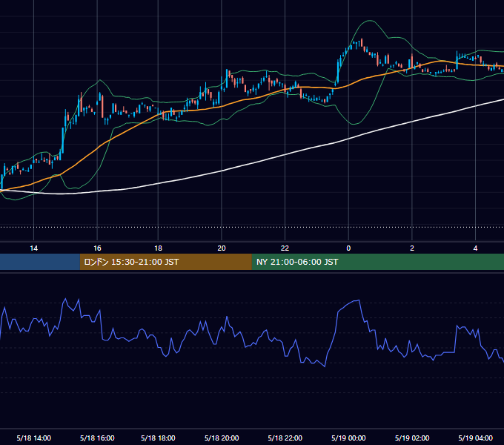This screenshot has width=504, height=445.
Task: Click the hour label 16 on chart axis
Action: (x=97, y=248)
